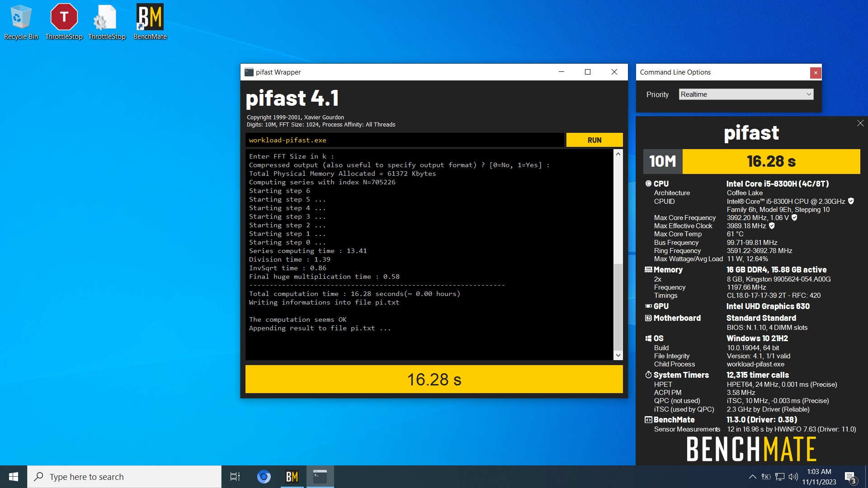The image size is (868, 488).
Task: Click the 16 GB DDR4, 15.88 GB active text
Action: tap(777, 270)
